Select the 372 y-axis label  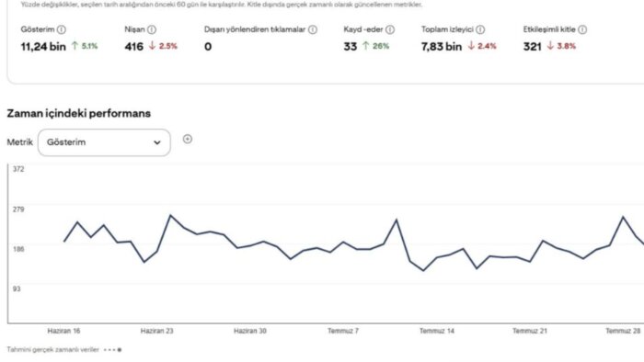click(x=18, y=169)
